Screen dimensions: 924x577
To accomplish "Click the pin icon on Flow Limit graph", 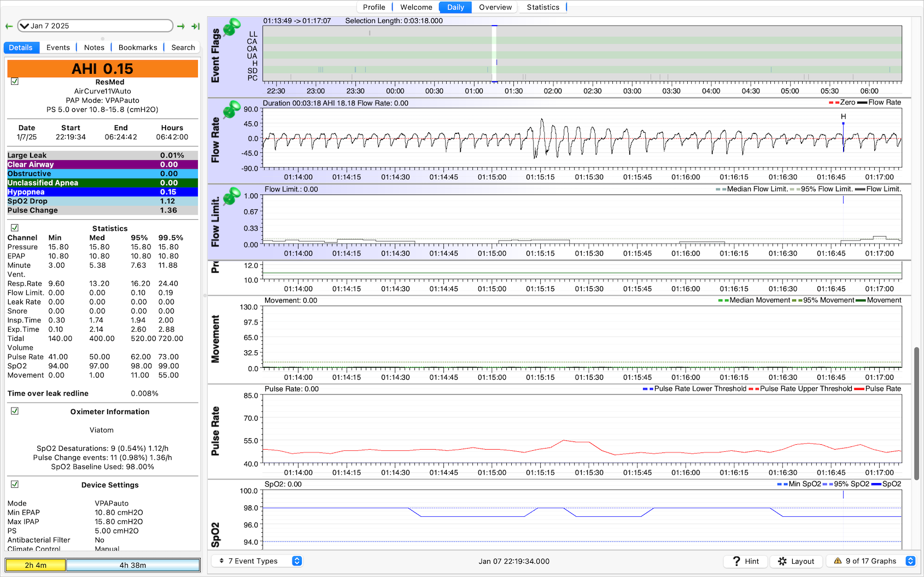I will coord(232,196).
